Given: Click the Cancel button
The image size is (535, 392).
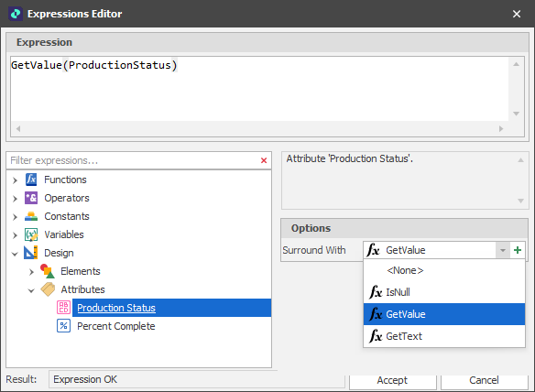Looking at the screenshot, I should click(484, 380).
